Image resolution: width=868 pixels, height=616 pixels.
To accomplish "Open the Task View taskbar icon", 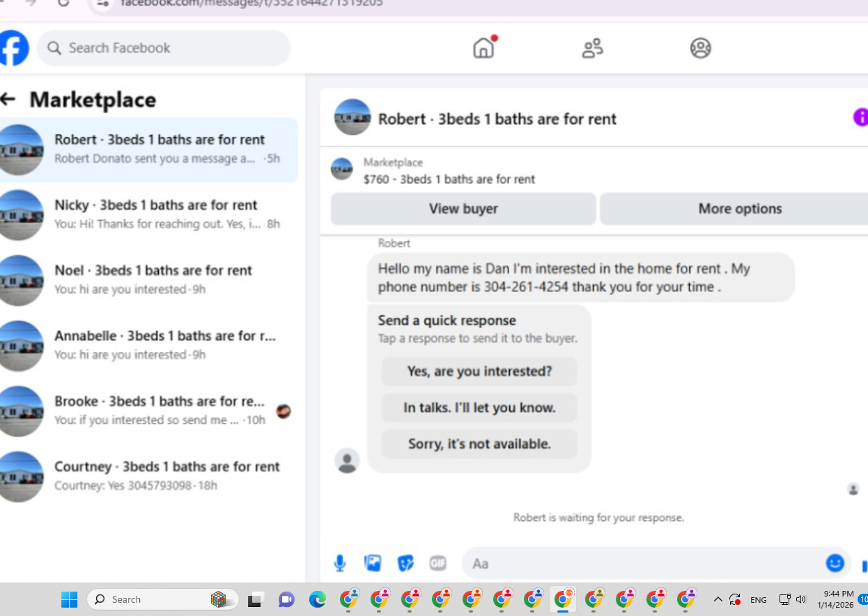I will [256, 599].
